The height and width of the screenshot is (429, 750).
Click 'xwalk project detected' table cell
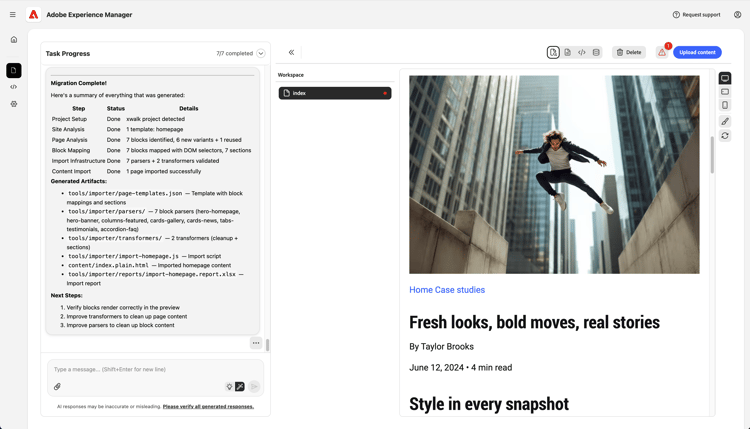pyautogui.click(x=155, y=119)
